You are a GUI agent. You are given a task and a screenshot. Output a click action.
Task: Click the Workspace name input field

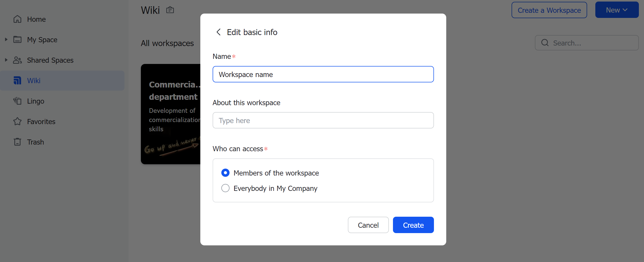click(323, 74)
